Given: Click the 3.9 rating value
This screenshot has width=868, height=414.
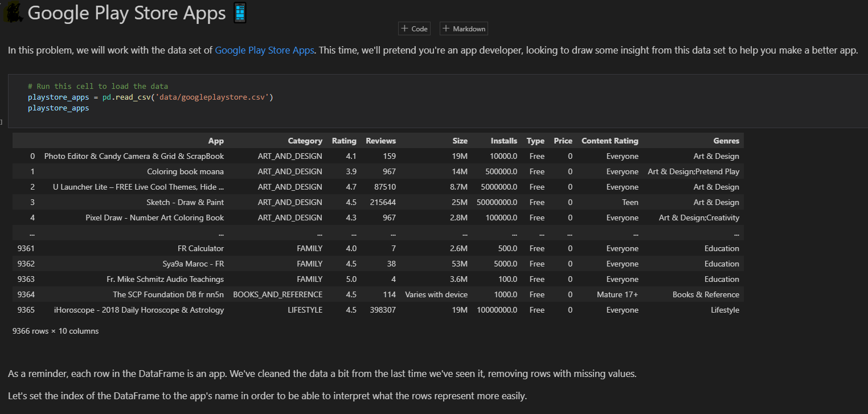Looking at the screenshot, I should 351,171.
